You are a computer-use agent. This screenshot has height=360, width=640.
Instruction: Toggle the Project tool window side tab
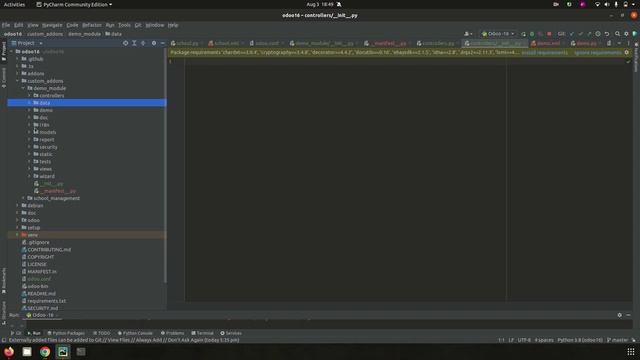[4, 51]
